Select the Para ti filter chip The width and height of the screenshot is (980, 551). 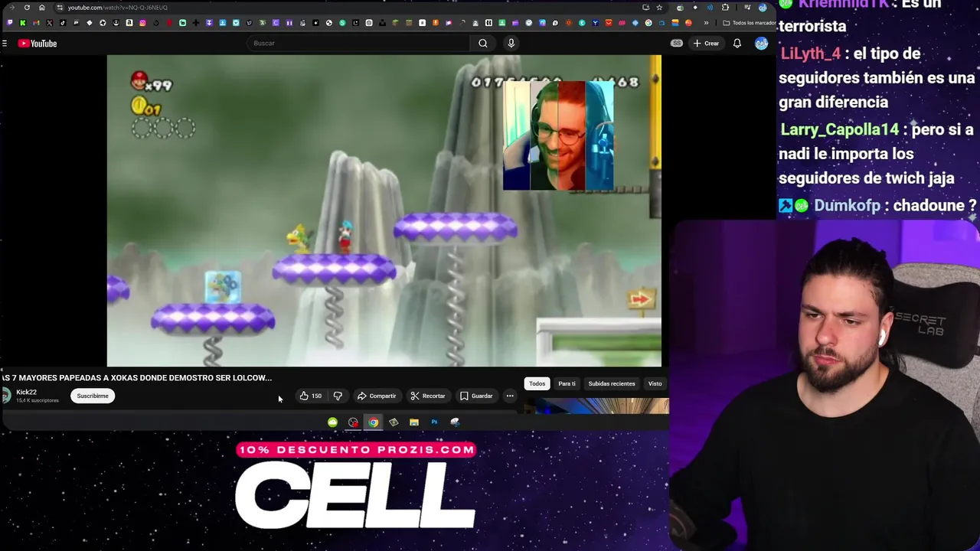[567, 383]
